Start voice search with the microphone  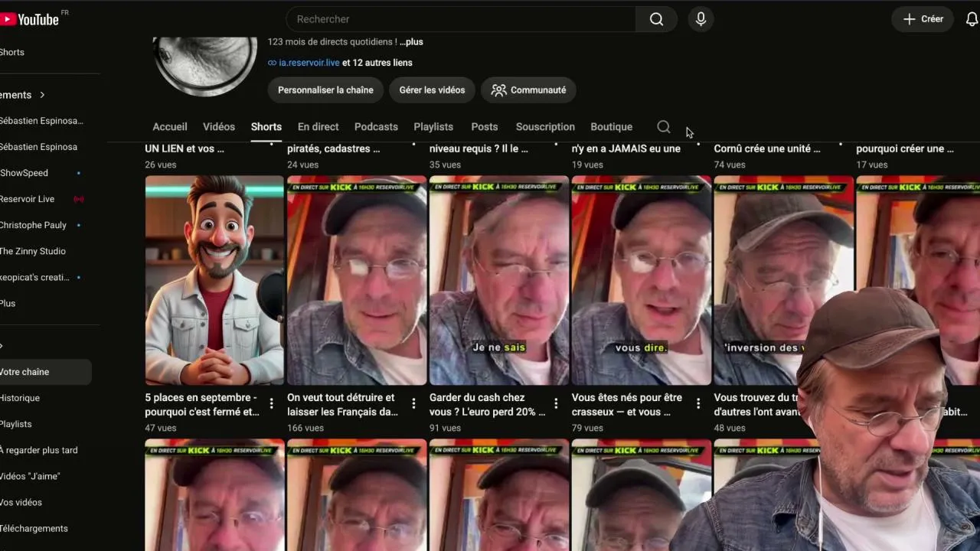701,19
